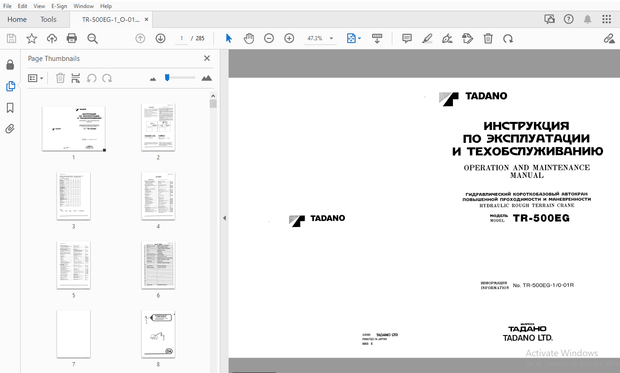Open the Edit menu
This screenshot has width=620, height=373.
(22, 6)
